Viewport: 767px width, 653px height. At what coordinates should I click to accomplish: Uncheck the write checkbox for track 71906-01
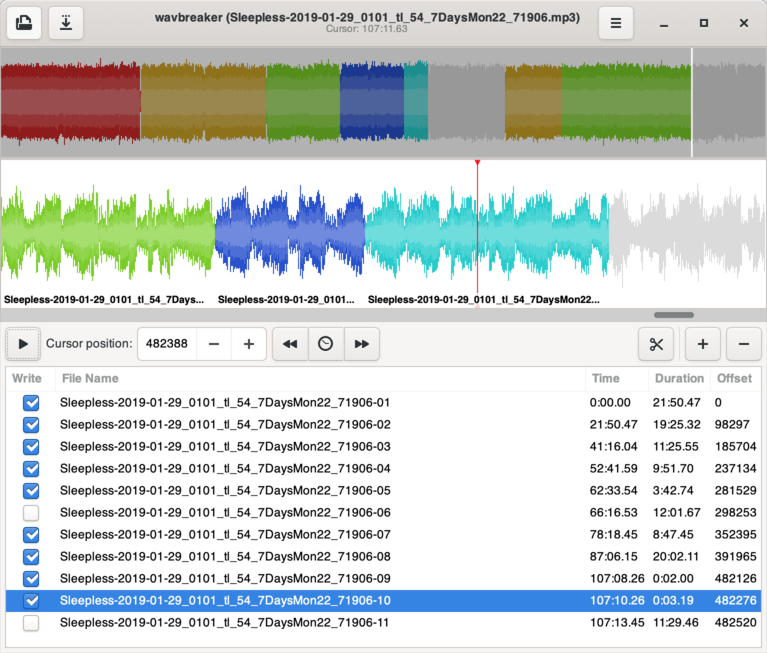point(31,403)
